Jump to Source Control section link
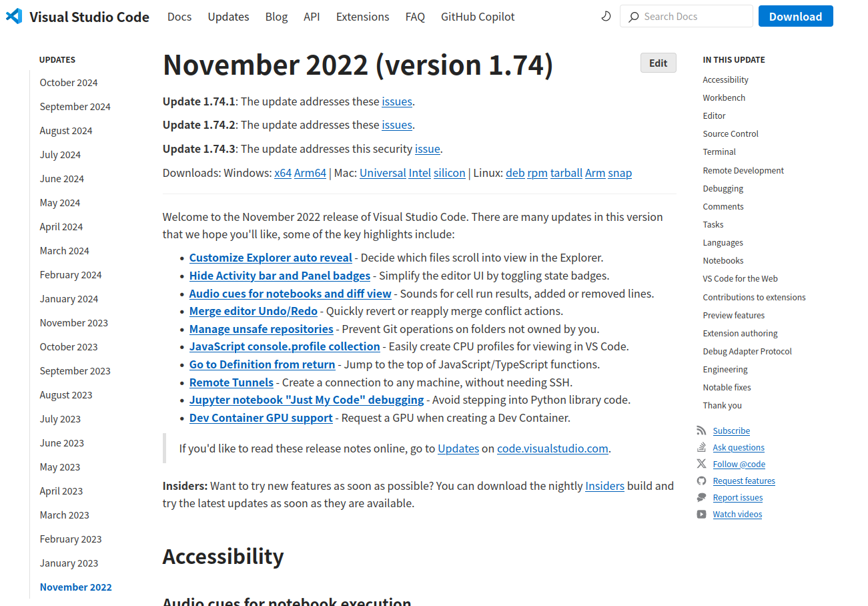This screenshot has height=606, width=868. tap(731, 133)
